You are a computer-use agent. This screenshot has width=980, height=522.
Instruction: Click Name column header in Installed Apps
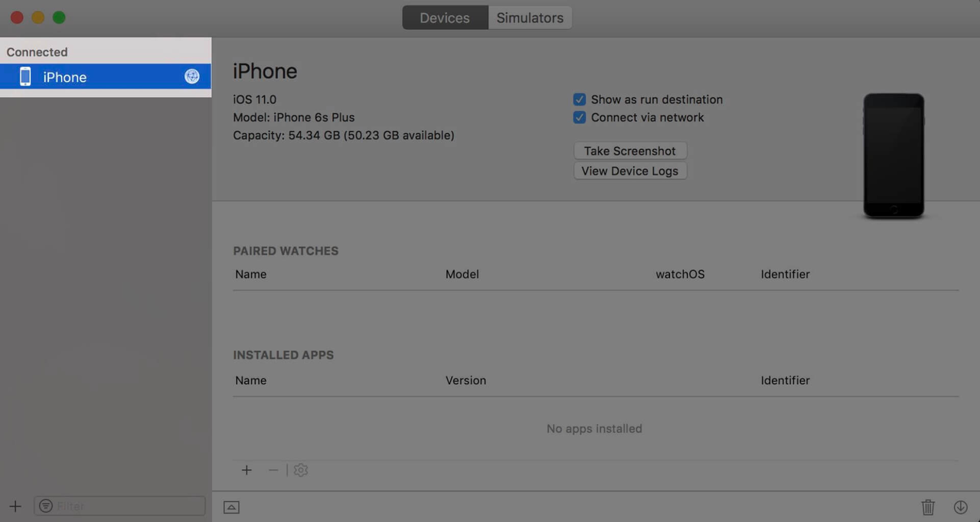(x=251, y=380)
